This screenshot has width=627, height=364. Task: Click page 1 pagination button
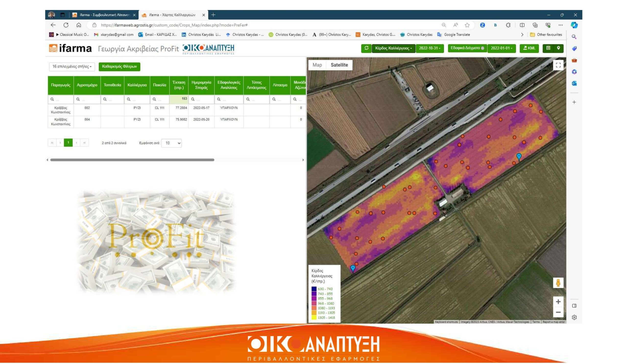pos(68,143)
